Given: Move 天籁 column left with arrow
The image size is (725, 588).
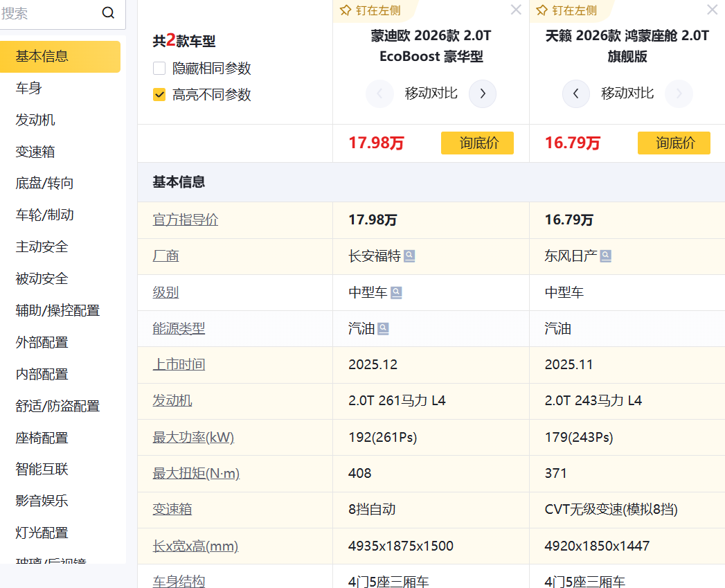Looking at the screenshot, I should coord(576,93).
